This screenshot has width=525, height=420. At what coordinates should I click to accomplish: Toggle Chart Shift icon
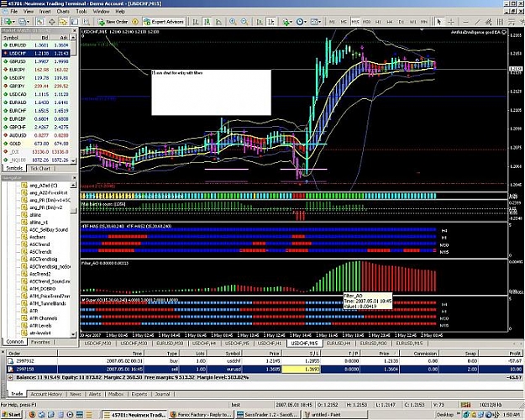pyautogui.click(x=271, y=22)
